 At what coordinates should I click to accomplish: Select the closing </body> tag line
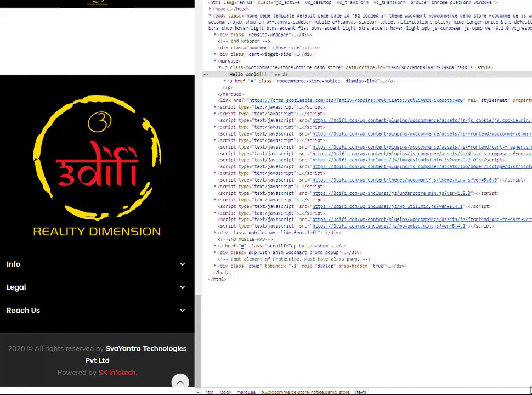222,273
